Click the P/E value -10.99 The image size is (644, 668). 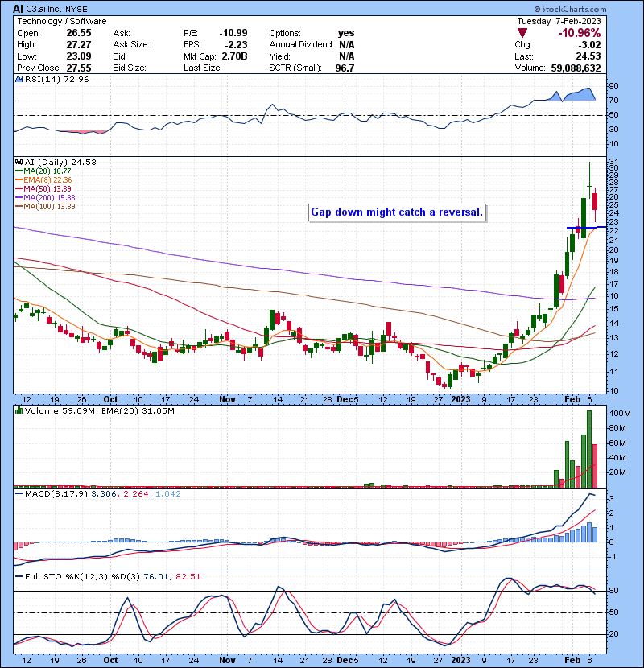[233, 33]
